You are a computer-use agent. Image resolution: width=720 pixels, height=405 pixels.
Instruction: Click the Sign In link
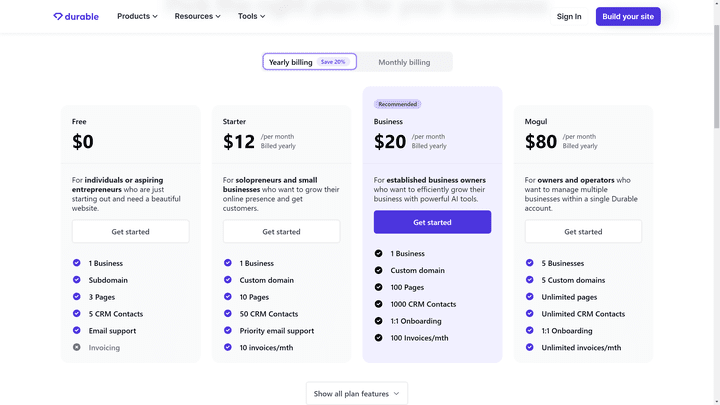(x=569, y=16)
